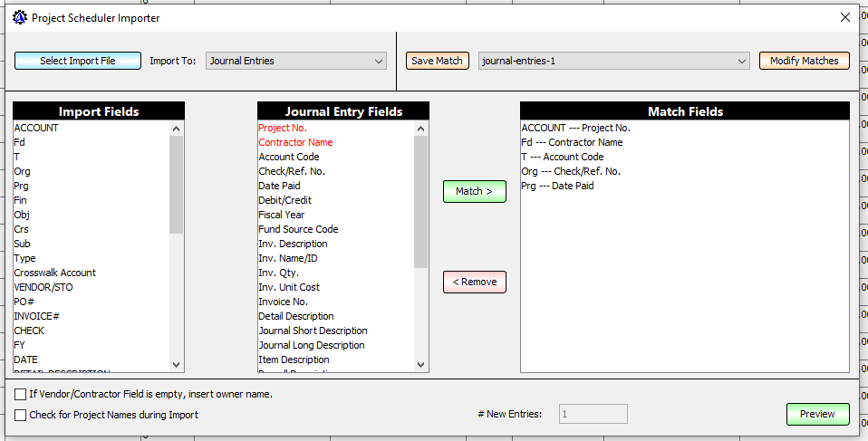Viewport: 868px width, 441px height.
Task: Select VENDOR/STO in Import Fields
Action: click(42, 287)
